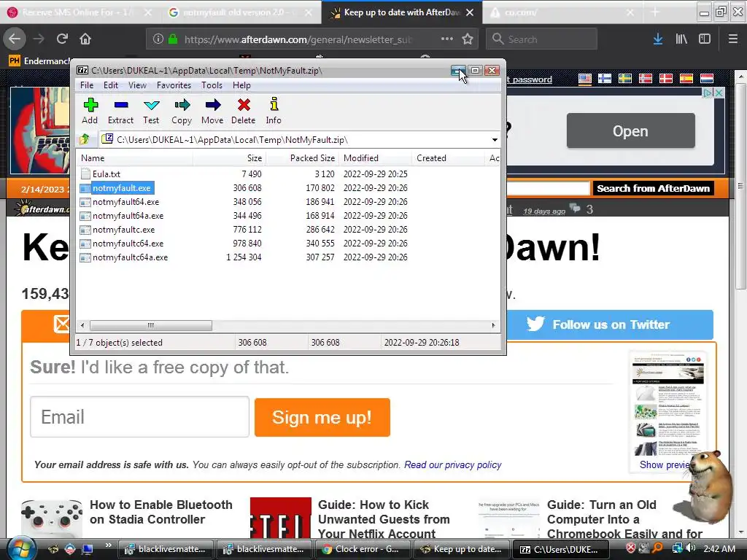Open the Favorites menu in 7-Zip
The height and width of the screenshot is (560, 747).
[x=174, y=85]
